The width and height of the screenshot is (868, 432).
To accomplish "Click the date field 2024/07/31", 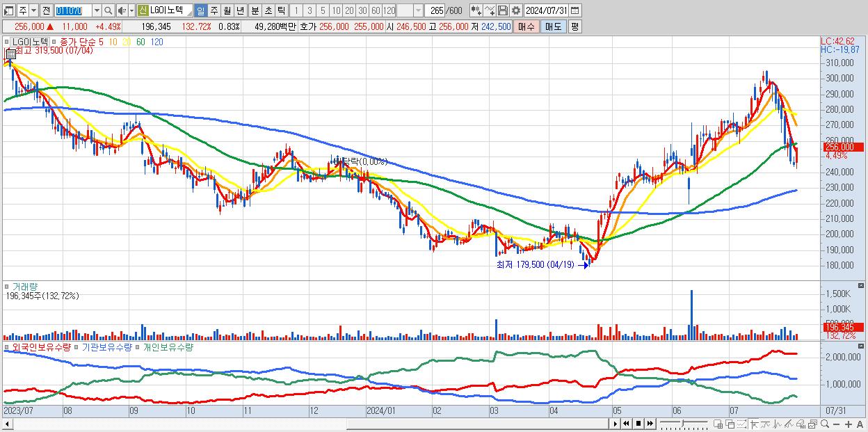I will click(x=546, y=10).
